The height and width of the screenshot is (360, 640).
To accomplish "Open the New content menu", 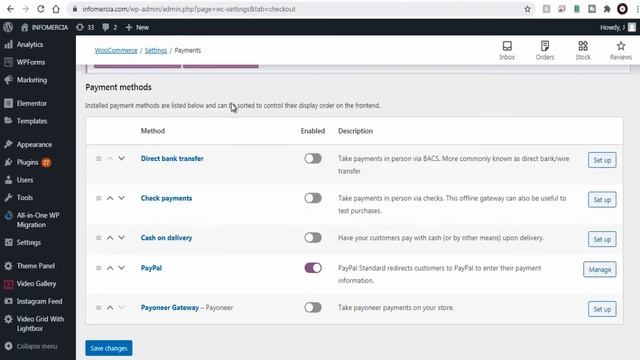I will click(137, 27).
